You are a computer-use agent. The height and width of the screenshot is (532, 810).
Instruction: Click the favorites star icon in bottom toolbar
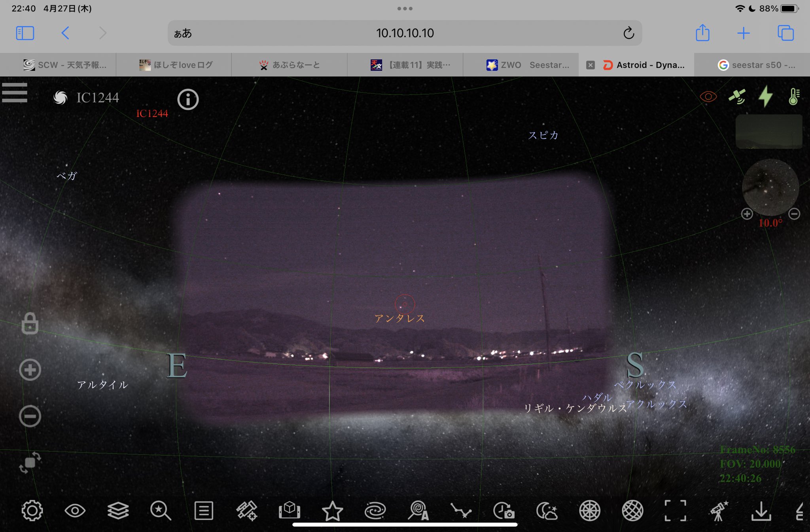pyautogui.click(x=332, y=511)
